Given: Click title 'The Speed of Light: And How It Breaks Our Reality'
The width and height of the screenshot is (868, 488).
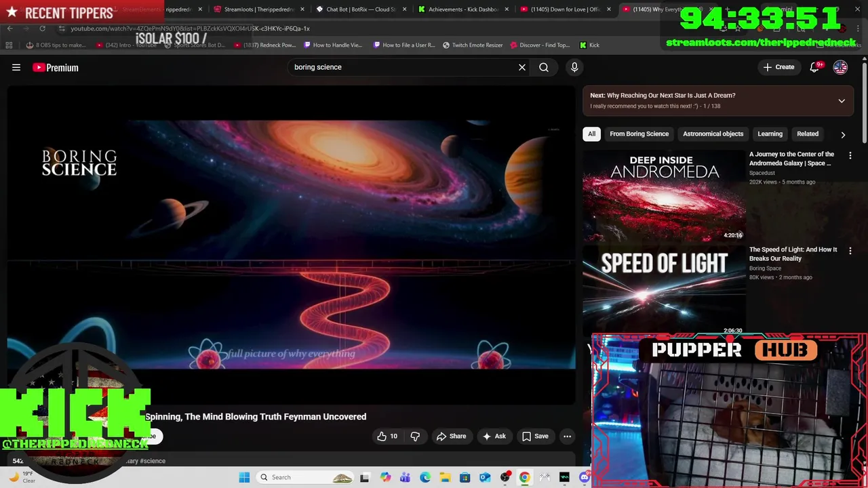Looking at the screenshot, I should coord(793,253).
